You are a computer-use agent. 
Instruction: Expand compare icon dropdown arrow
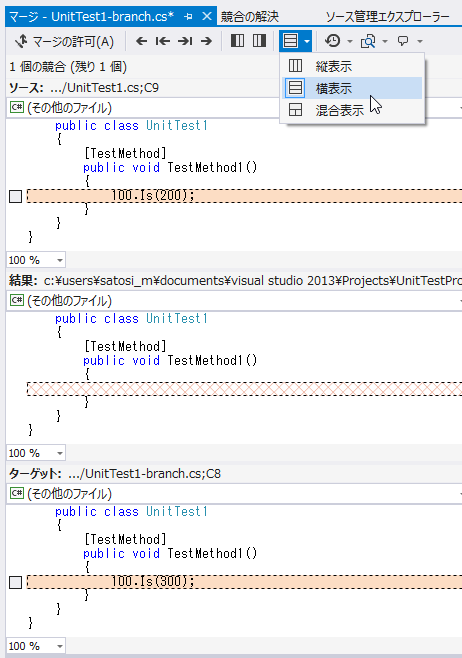(x=385, y=41)
